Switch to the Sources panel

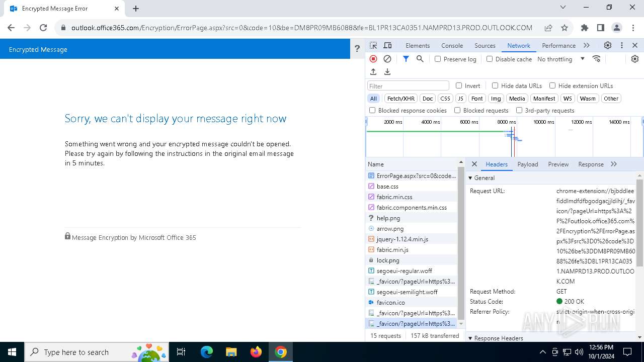[485, 45]
